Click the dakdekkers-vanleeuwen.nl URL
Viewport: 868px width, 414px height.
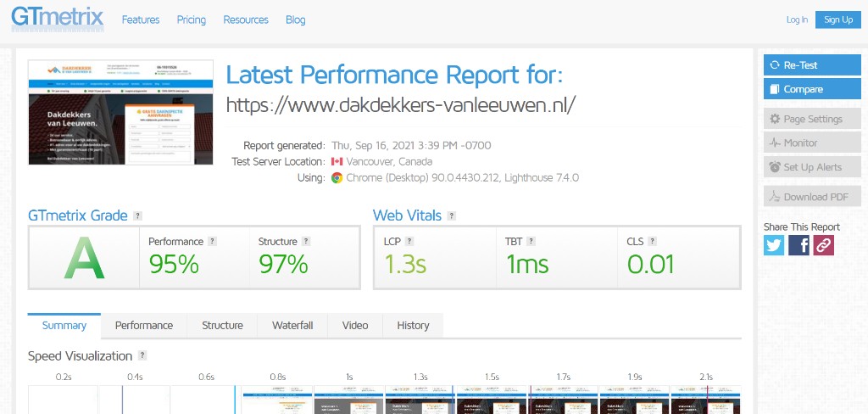click(x=401, y=104)
